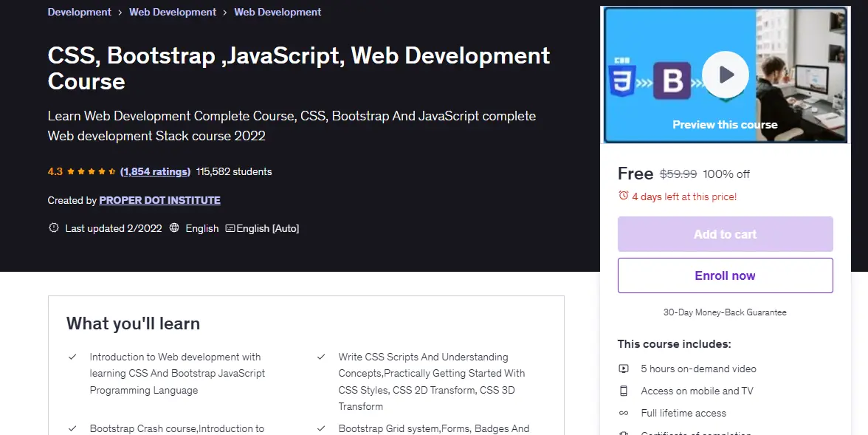Click the 4 days left at this price text
Screen dimensions: 868x435
pyautogui.click(x=684, y=196)
